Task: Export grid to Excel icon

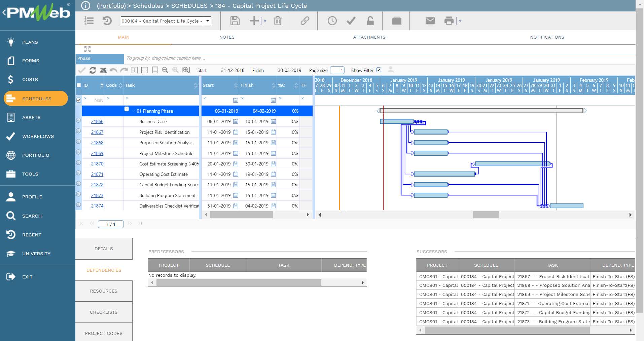Action: point(103,70)
